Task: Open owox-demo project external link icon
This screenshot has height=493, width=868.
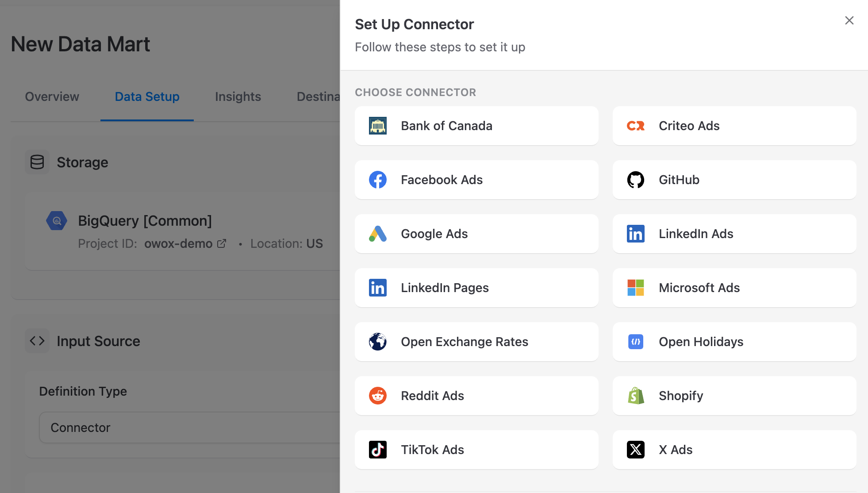Action: (222, 243)
